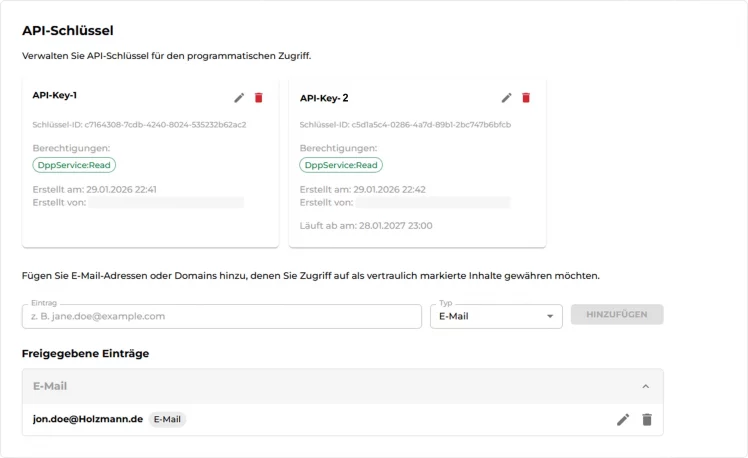This screenshot has height=458, width=748.
Task: Delete the jon.doe@Holzmann.de entry
Action: [647, 420]
